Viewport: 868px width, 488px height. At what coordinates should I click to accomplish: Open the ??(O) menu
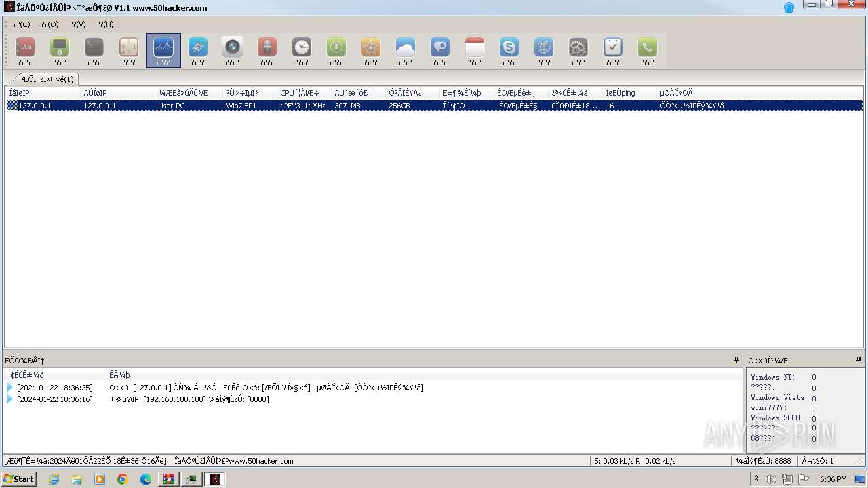point(50,24)
